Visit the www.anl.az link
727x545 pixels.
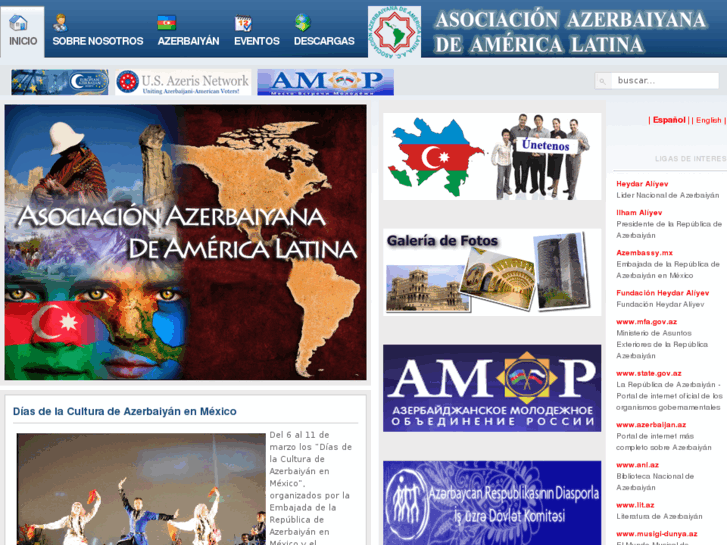pyautogui.click(x=638, y=465)
